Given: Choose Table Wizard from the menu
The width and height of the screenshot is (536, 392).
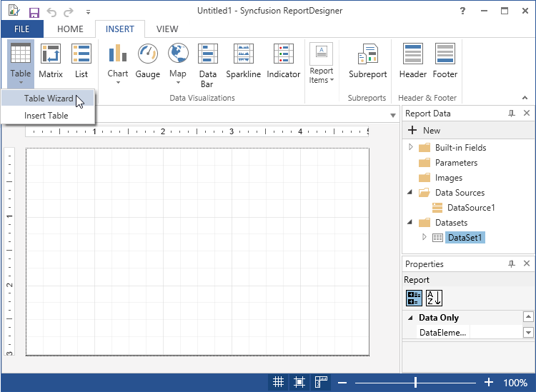Looking at the screenshot, I should point(49,99).
